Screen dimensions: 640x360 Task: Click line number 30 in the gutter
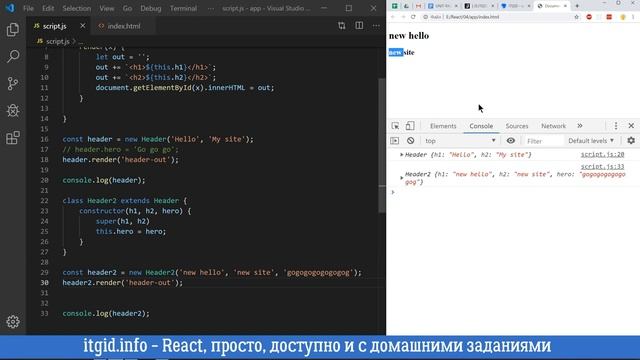tap(44, 282)
